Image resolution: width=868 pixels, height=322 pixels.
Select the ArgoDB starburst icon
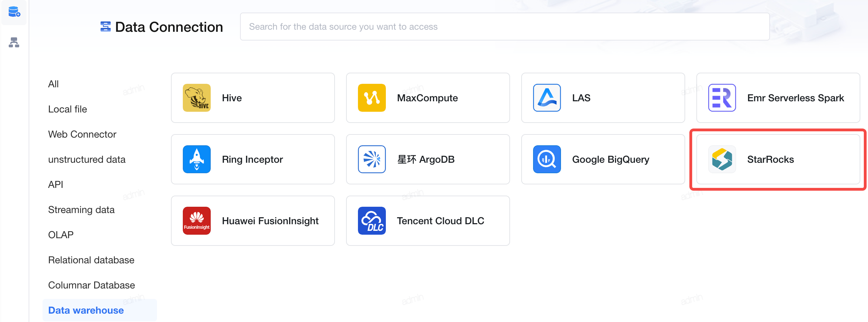pos(372,159)
